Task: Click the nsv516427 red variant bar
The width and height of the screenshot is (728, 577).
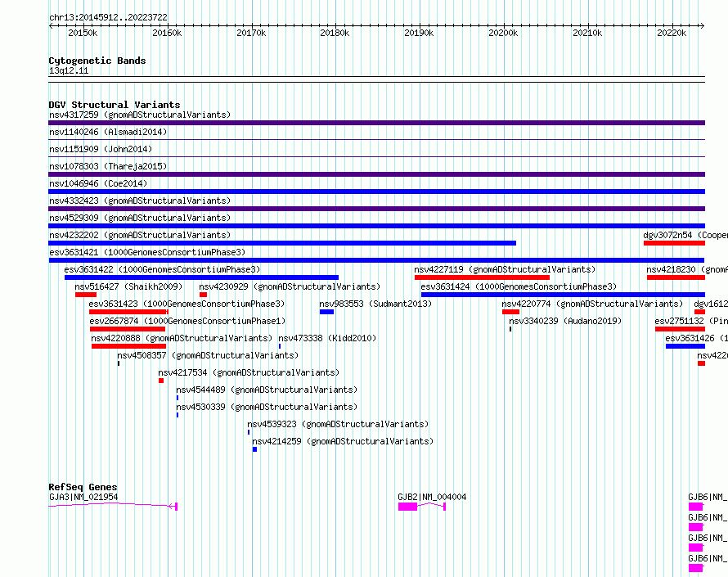Action: (x=86, y=295)
